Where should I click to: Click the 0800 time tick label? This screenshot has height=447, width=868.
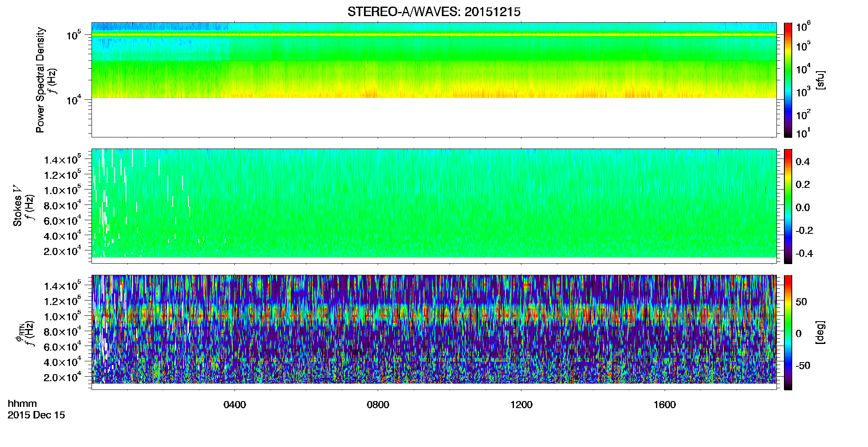click(x=378, y=405)
